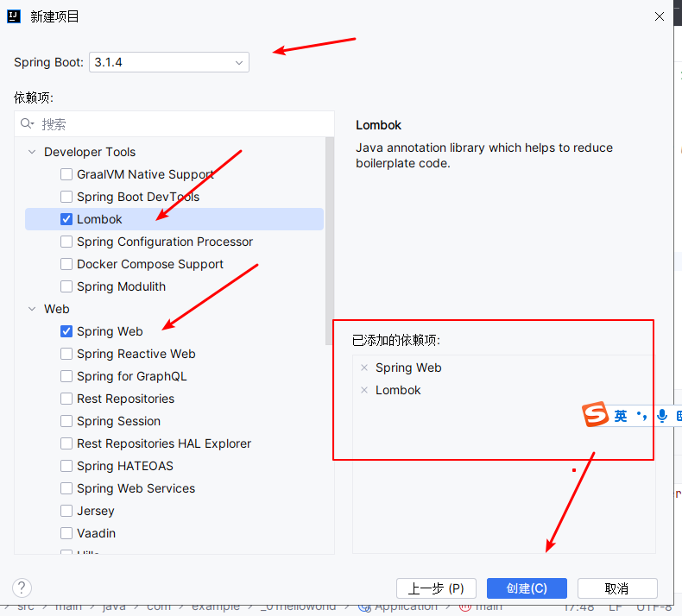682x616 pixels.
Task: Go back with 上一步 (P) button
Action: 436,588
